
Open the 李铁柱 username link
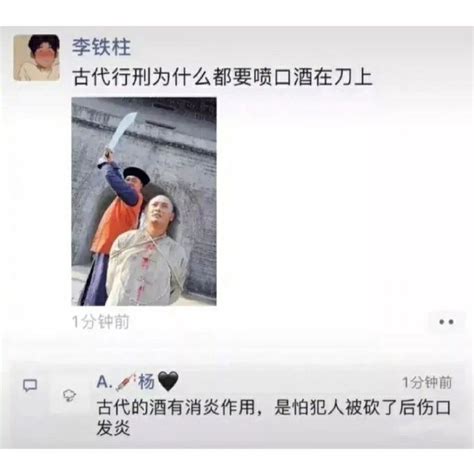[x=101, y=46]
